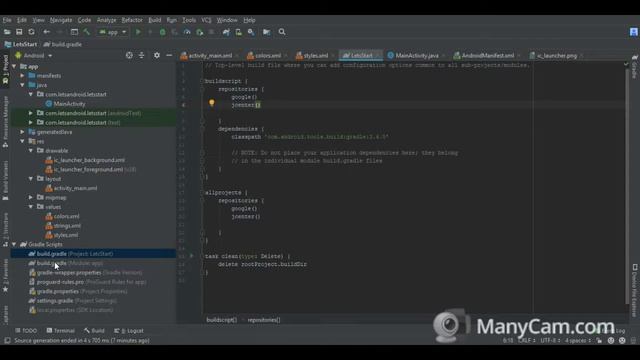640x360 pixels.
Task: Select gradle-wrapper.properties file
Action: [x=86, y=273]
